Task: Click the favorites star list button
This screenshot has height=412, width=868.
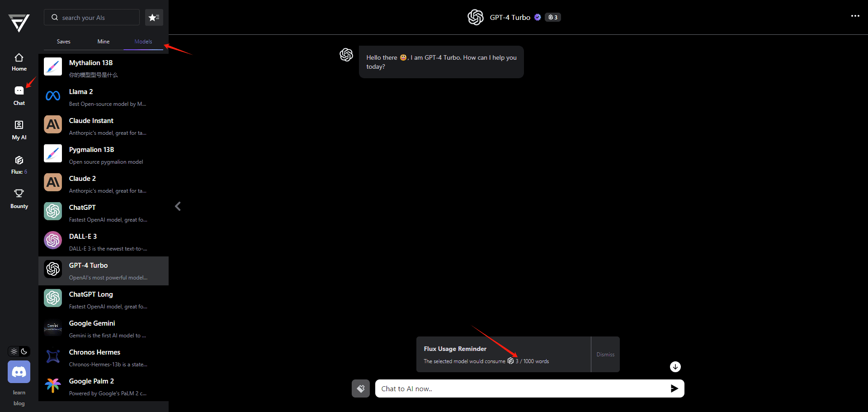Action: click(154, 18)
